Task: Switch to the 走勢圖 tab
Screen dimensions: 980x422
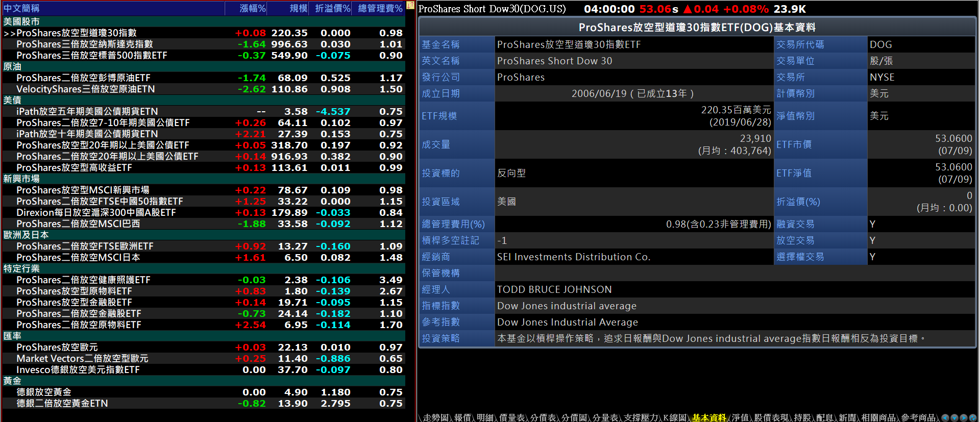Action: pyautogui.click(x=435, y=417)
